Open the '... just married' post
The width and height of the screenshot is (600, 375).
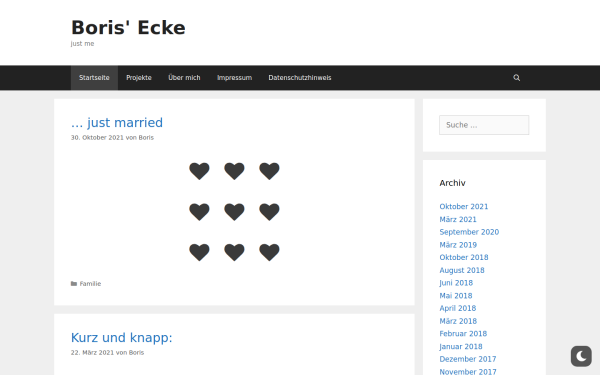pyautogui.click(x=117, y=122)
